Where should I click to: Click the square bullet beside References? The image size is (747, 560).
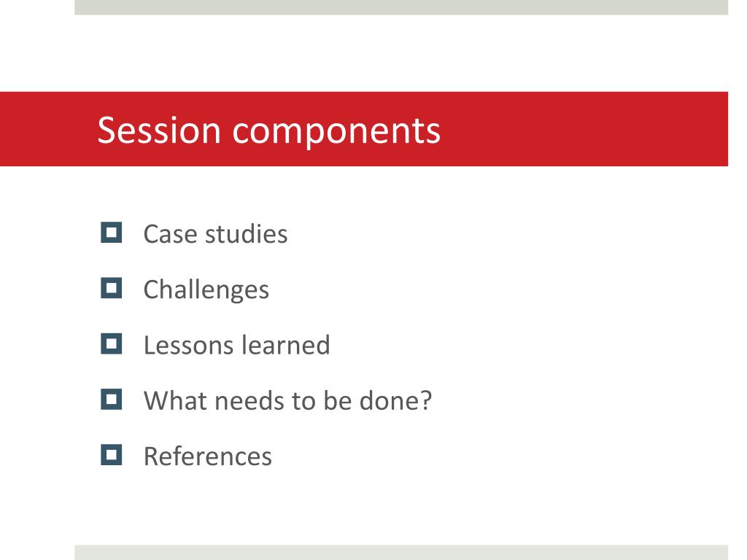(x=111, y=455)
